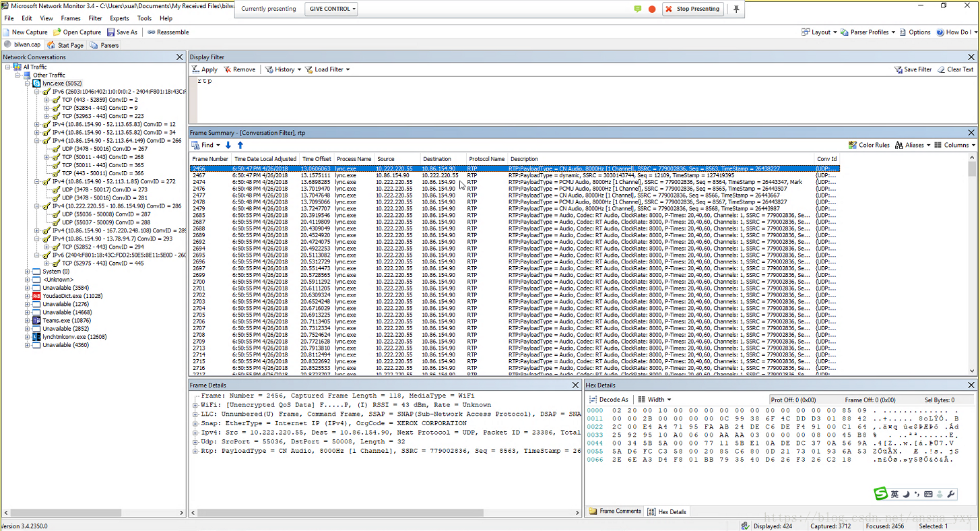
Task: Click the Save As disk icon
Action: 110,32
